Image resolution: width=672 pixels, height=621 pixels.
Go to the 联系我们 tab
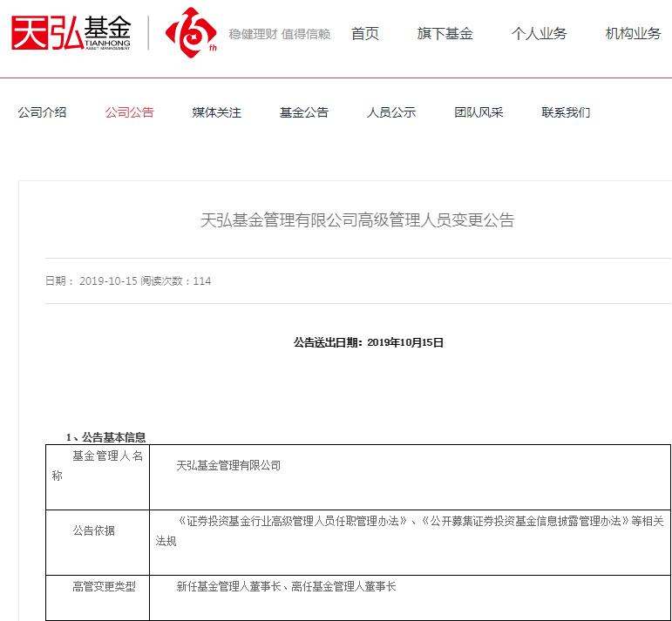(x=566, y=112)
